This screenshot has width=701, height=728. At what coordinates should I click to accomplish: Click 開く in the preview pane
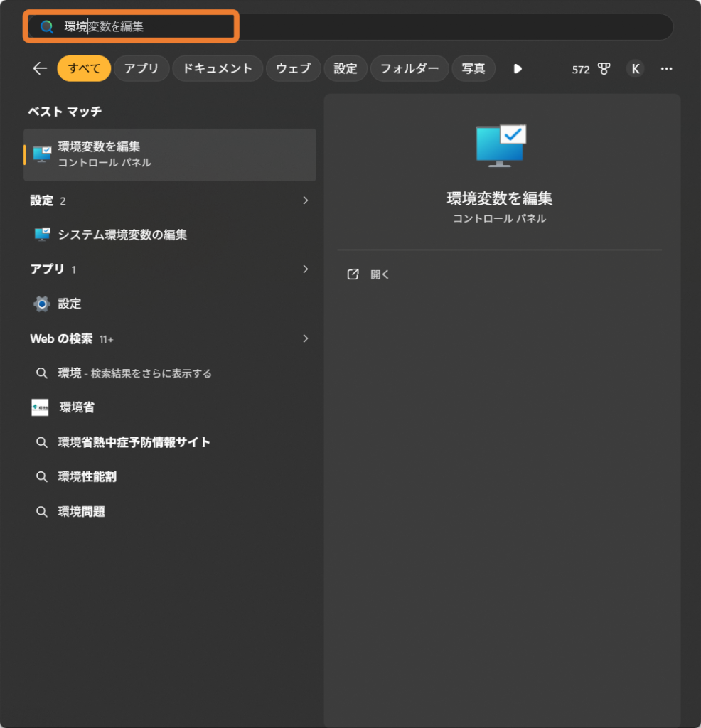[380, 275]
